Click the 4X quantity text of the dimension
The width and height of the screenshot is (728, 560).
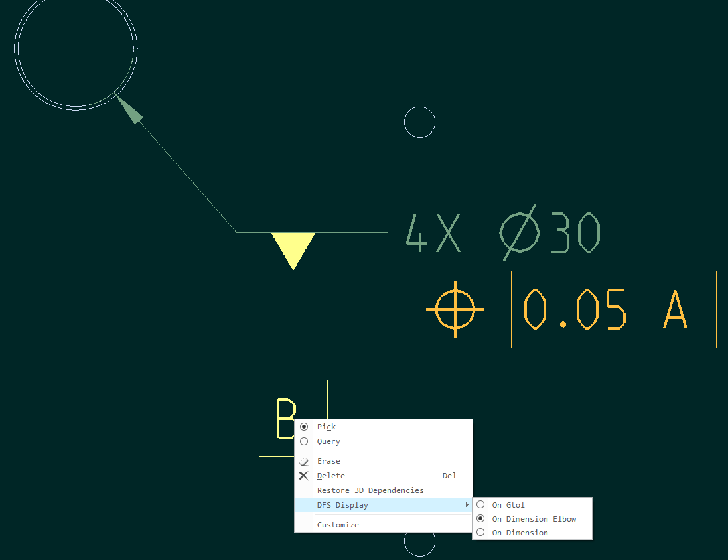point(432,234)
